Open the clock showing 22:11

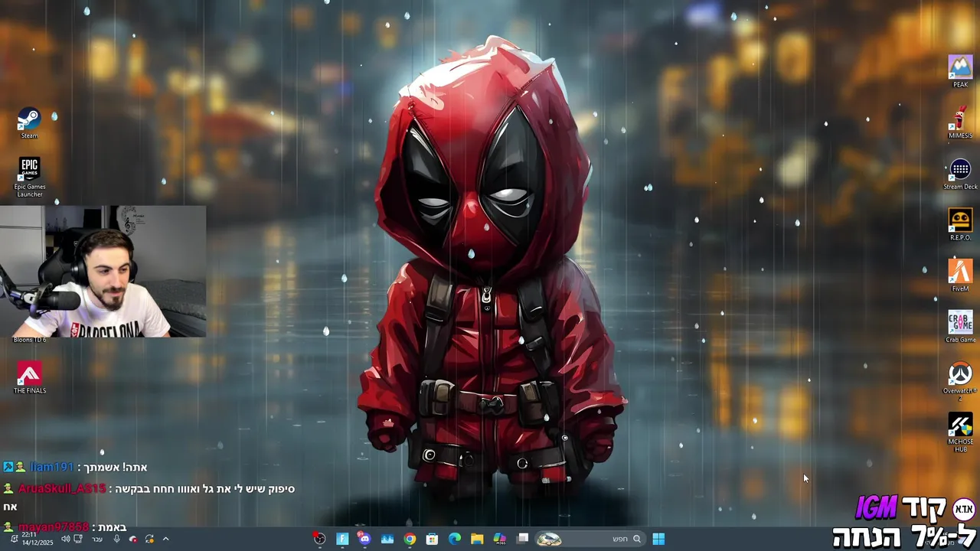pos(37,539)
